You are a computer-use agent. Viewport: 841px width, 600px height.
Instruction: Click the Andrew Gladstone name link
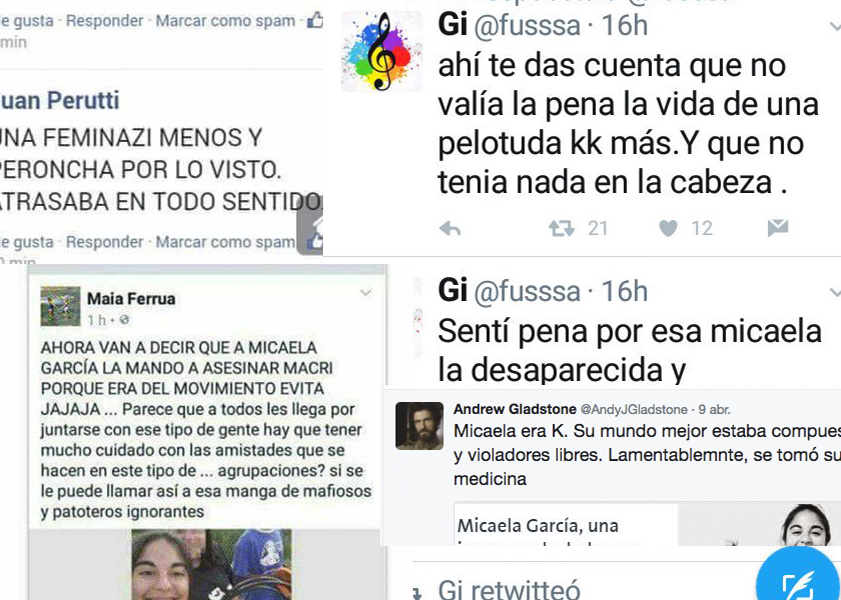[x=515, y=409]
